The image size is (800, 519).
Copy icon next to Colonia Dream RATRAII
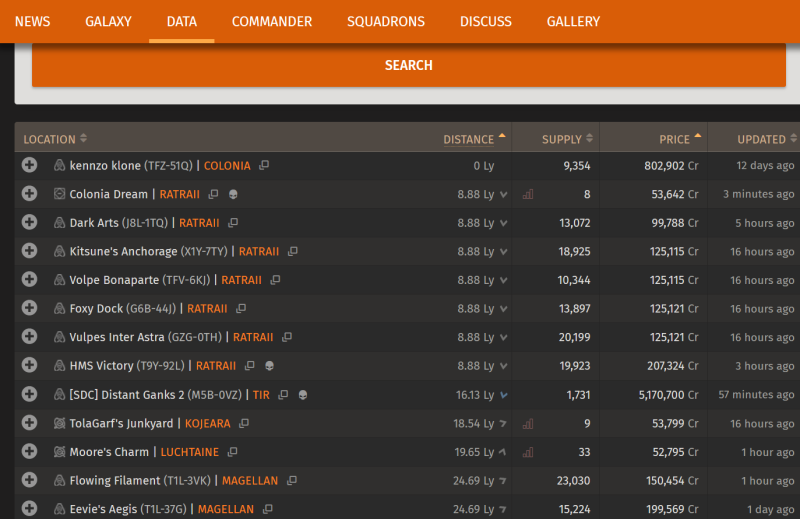point(213,194)
